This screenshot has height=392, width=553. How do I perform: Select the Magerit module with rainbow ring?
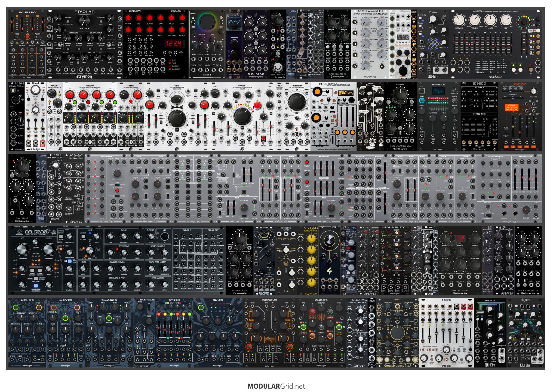click(x=207, y=44)
